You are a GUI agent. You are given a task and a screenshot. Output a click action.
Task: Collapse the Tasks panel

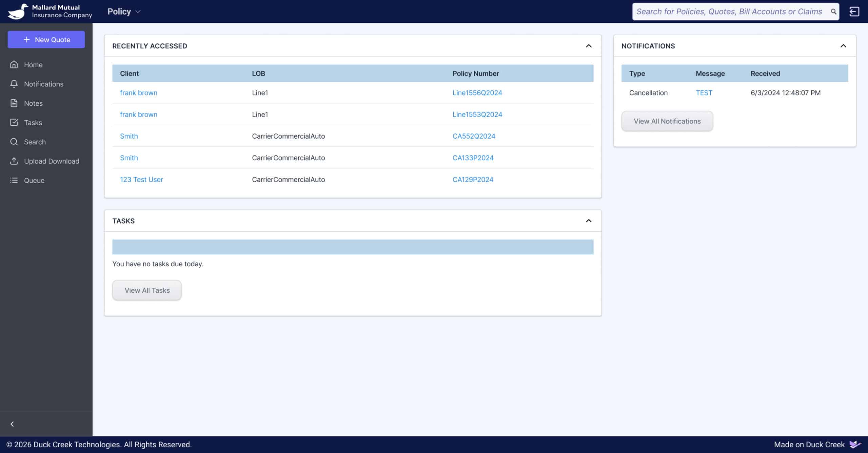[589, 221]
